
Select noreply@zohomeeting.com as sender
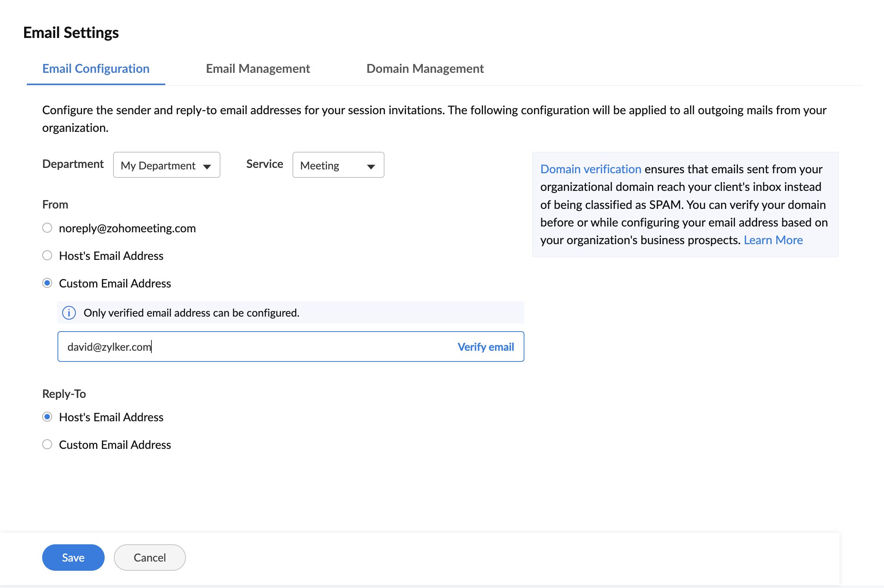pyautogui.click(x=47, y=228)
